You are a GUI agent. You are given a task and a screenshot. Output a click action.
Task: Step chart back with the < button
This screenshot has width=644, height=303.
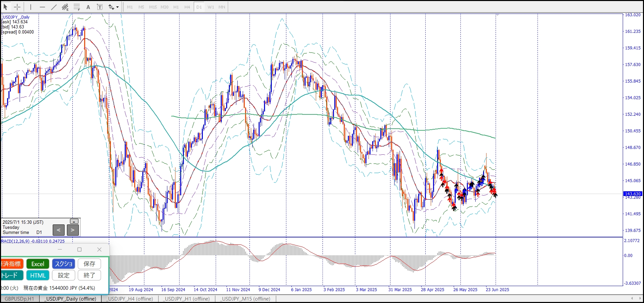(x=58, y=230)
